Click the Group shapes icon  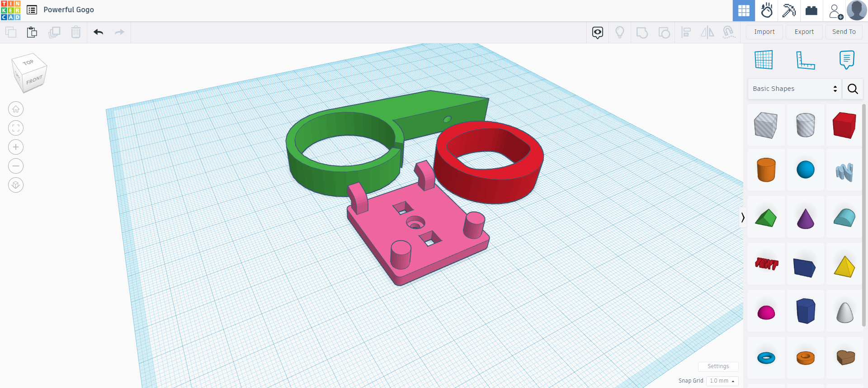(642, 33)
